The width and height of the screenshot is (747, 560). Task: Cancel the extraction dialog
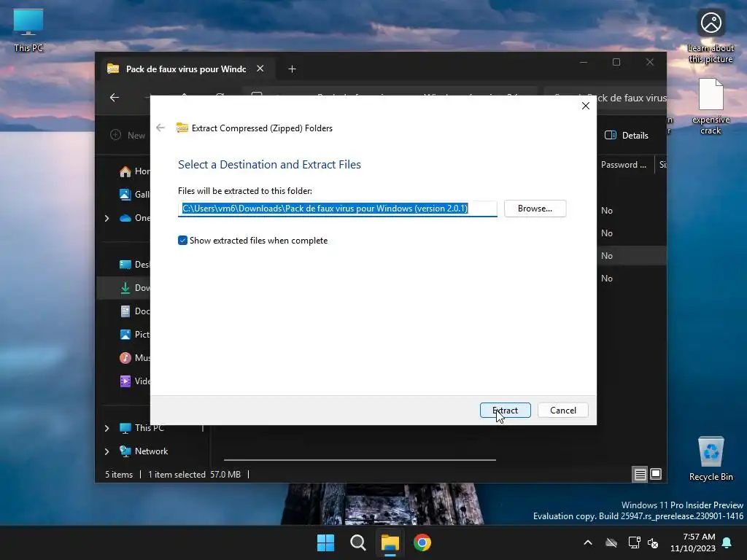pos(562,410)
